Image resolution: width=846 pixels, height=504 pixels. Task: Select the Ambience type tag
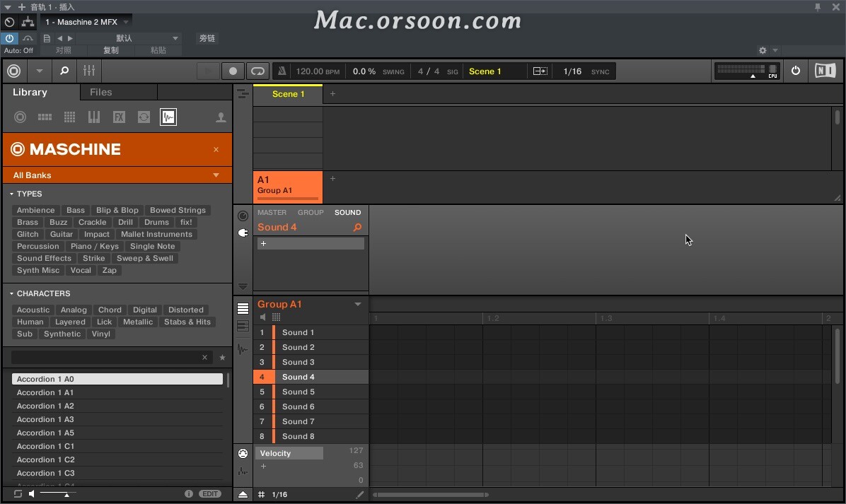coord(35,210)
